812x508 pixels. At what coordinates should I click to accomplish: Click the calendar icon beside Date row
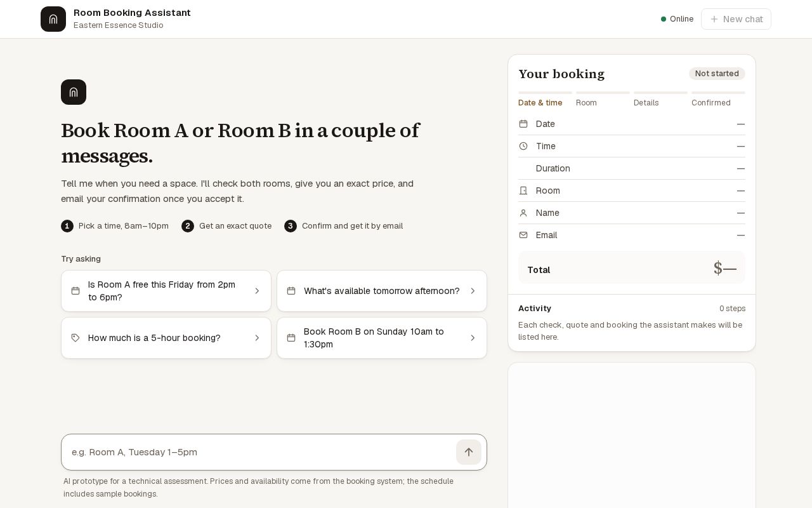click(x=523, y=124)
